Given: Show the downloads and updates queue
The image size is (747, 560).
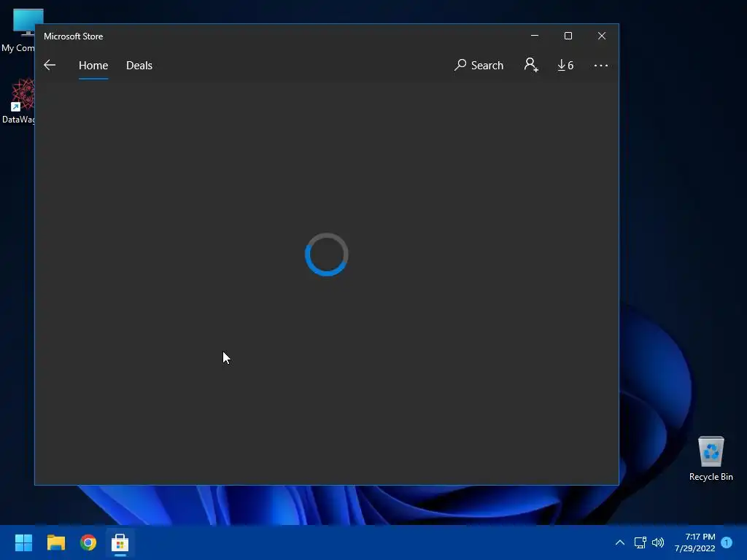Looking at the screenshot, I should [565, 65].
